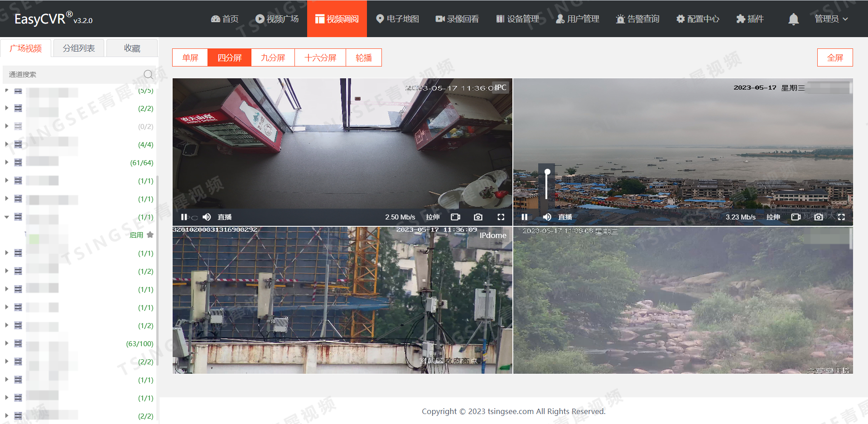This screenshot has height=424, width=868.
Task: Enter fullscreen on the river view camera video
Action: click(x=841, y=217)
